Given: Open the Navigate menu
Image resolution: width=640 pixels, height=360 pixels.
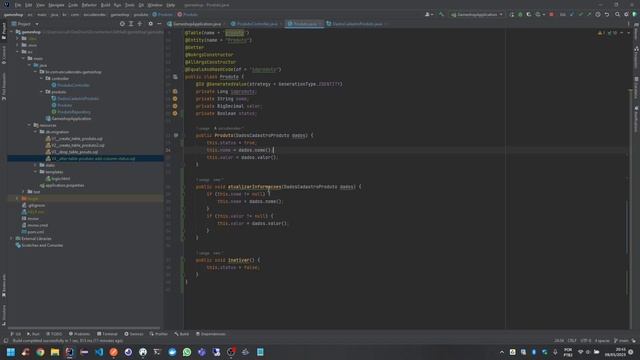Looking at the screenshot, I should tap(56, 5).
